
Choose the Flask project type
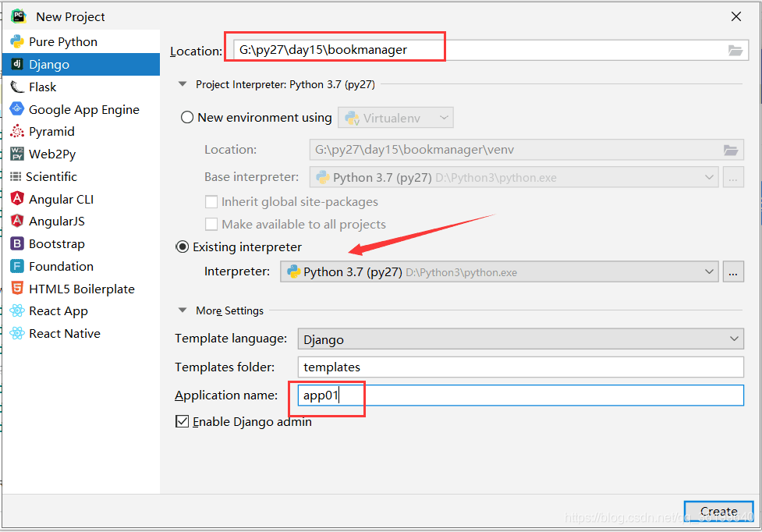point(81,87)
